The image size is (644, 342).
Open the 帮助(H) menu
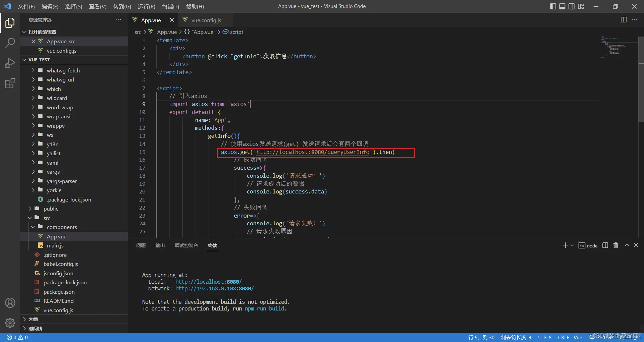195,6
